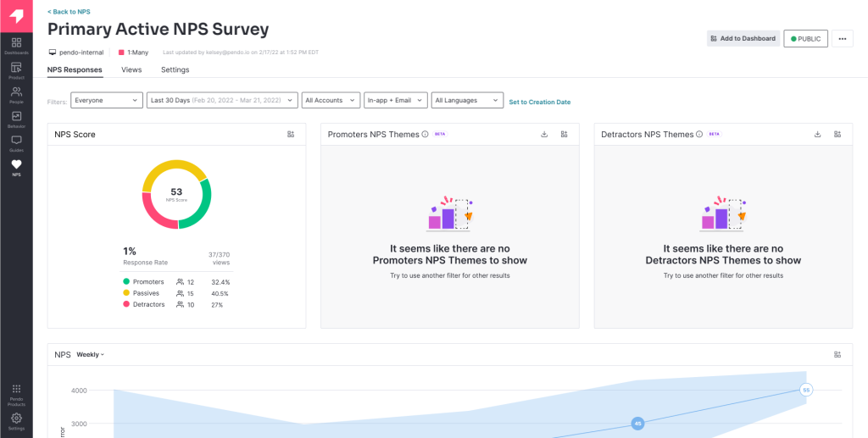868x438 pixels.
Task: Click the Add to Dashboard button
Action: click(x=743, y=38)
